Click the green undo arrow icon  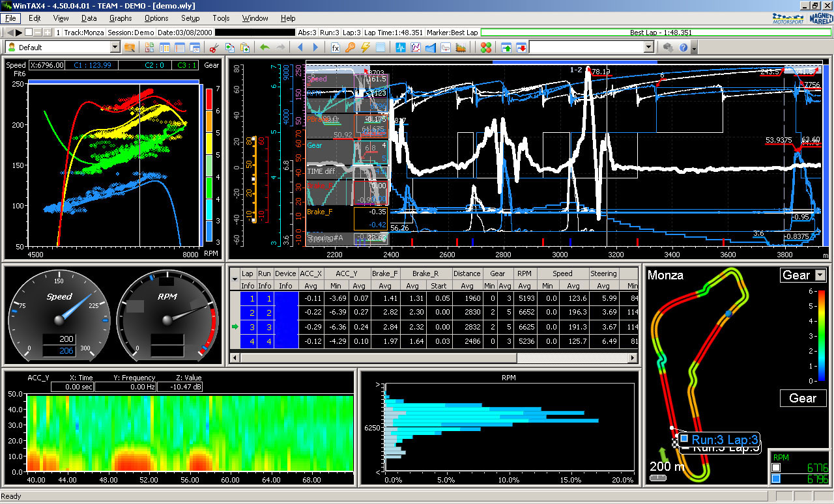(x=265, y=48)
